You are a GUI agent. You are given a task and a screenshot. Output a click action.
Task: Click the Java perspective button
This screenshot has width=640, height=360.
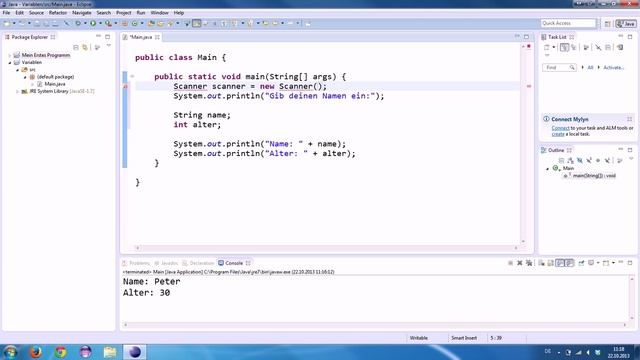[x=626, y=24]
